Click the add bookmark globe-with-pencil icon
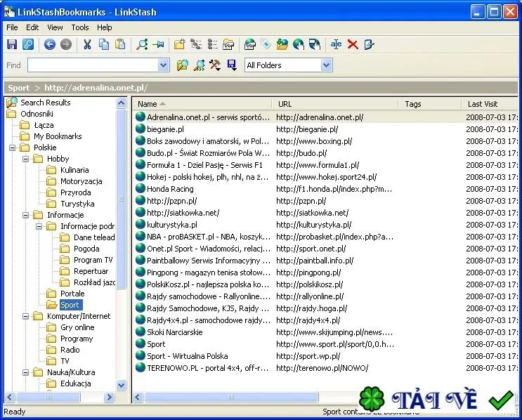Image resolution: width=522 pixels, height=420 pixels. [250, 44]
